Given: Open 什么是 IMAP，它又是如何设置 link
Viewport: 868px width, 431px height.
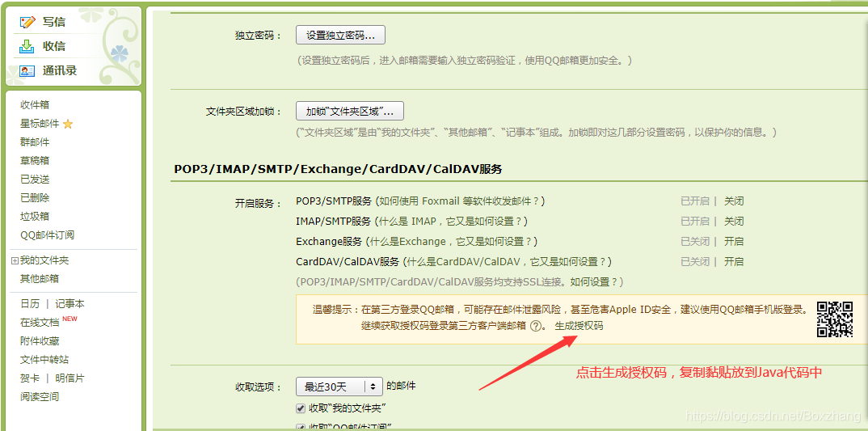Looking at the screenshot, I should 450,221.
